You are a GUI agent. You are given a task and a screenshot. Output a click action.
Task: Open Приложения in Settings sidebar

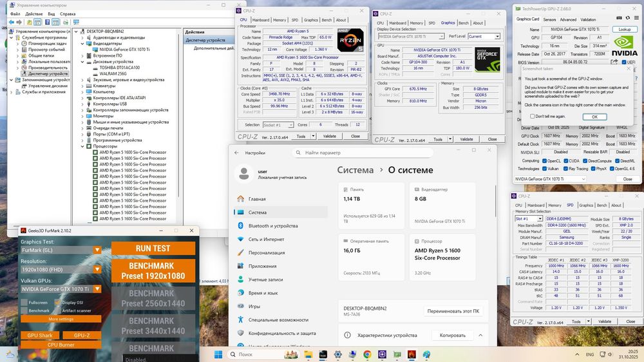tap(281, 266)
